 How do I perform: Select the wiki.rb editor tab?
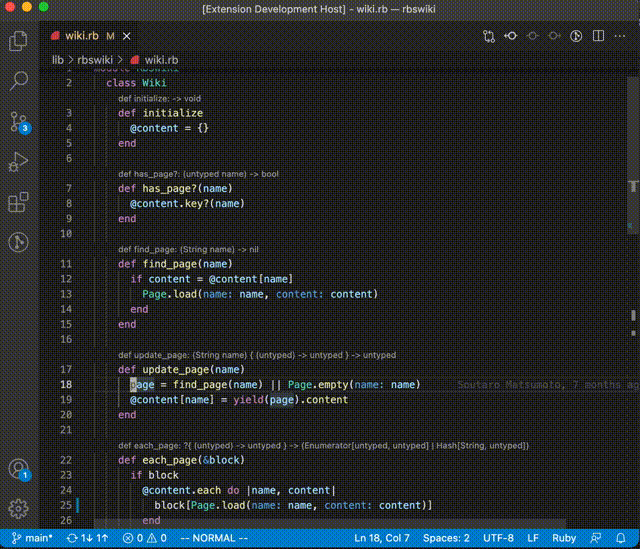pyautogui.click(x=91, y=36)
